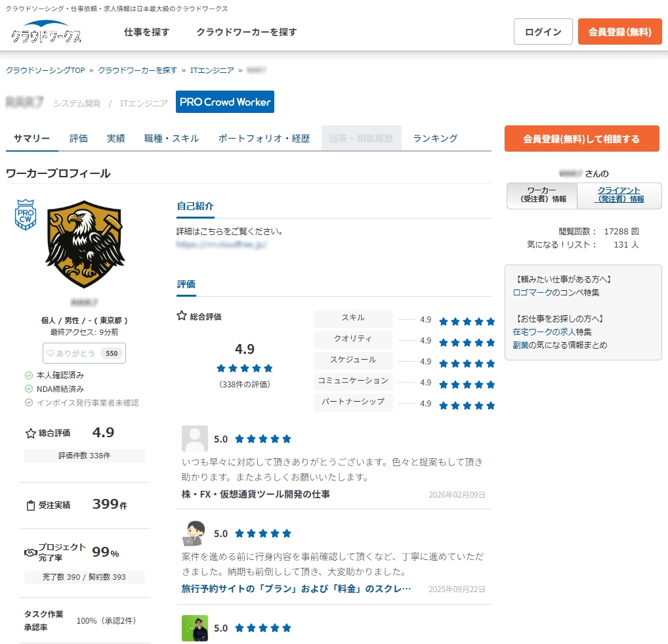The width and height of the screenshot is (668, 644).
Task: Click 会員登録(無料)して相談する button
Action: pos(582,139)
